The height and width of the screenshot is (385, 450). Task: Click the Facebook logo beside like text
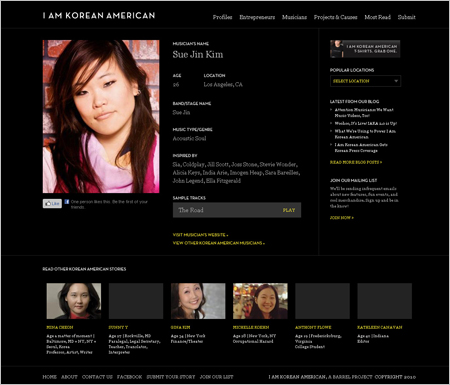[67, 202]
